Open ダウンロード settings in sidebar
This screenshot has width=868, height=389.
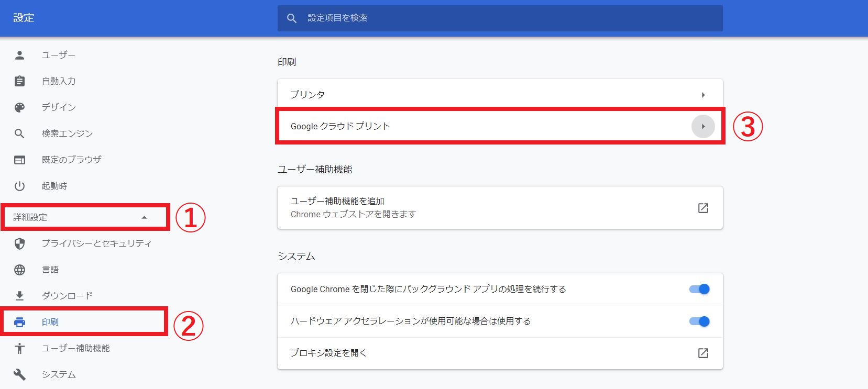[67, 296]
